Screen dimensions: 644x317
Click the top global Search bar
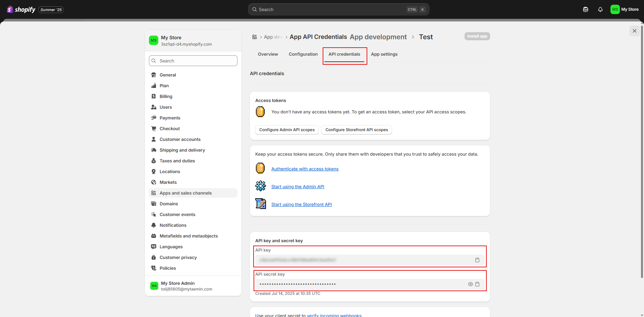point(338,9)
